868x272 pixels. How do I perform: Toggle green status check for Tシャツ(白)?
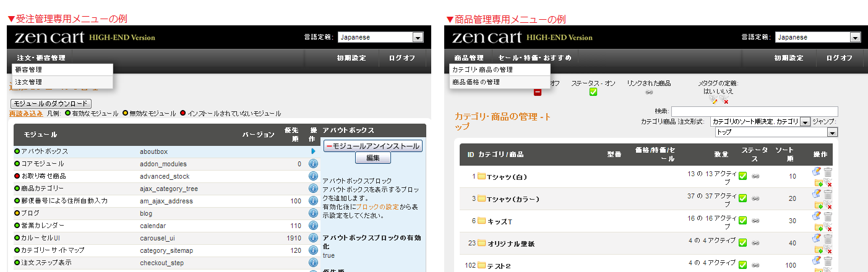[743, 177]
